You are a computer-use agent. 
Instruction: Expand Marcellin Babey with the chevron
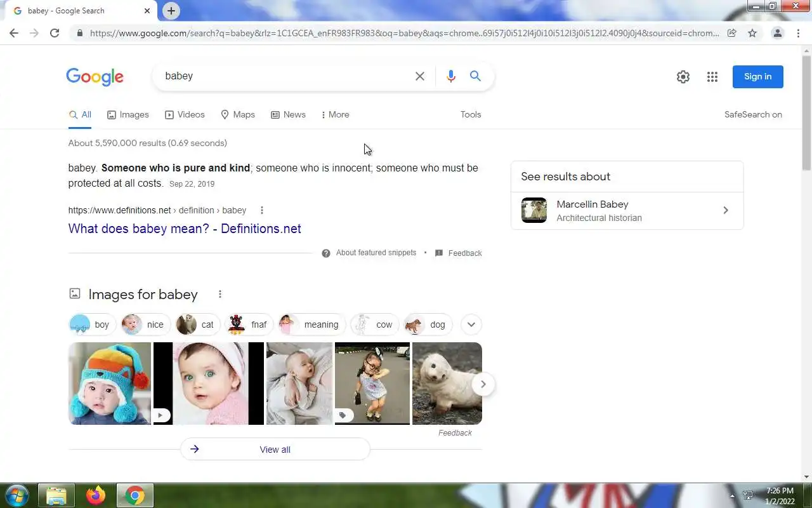(x=726, y=210)
